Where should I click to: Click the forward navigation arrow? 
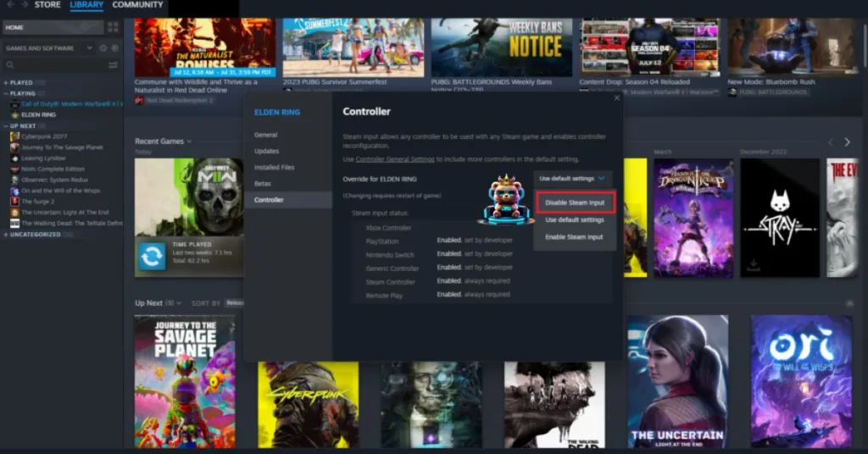click(x=23, y=5)
